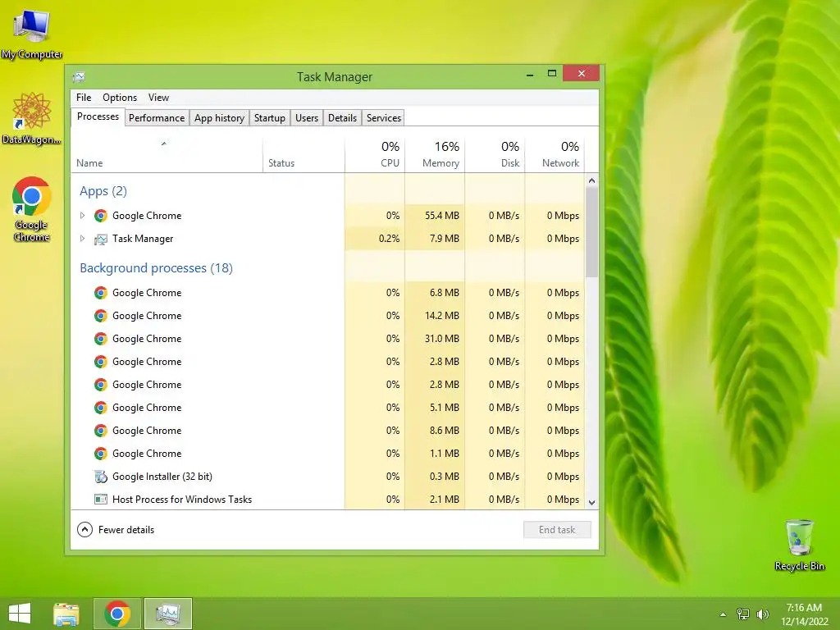Viewport: 840px width, 630px height.
Task: Click Chrome icon in Apps group
Action: tap(101, 216)
